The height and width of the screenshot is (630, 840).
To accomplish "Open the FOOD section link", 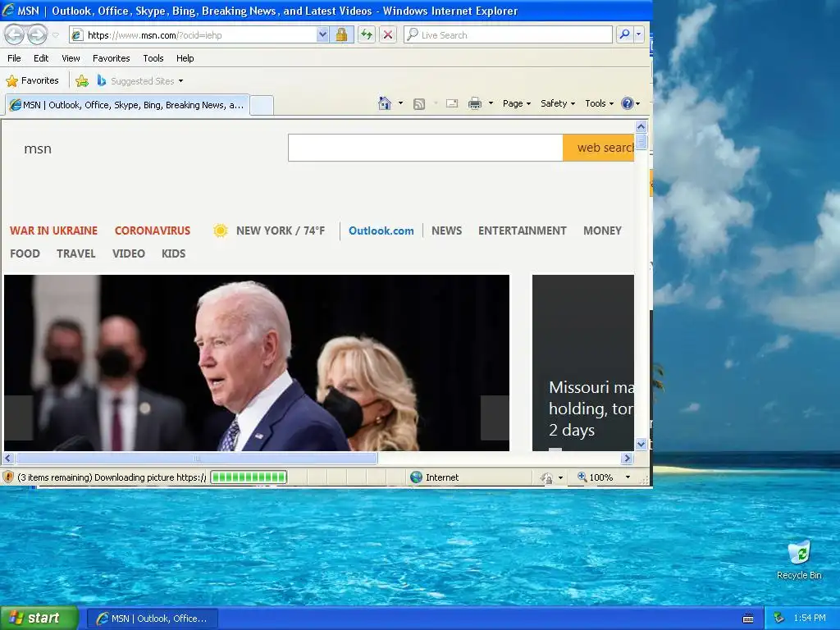I will [25, 253].
